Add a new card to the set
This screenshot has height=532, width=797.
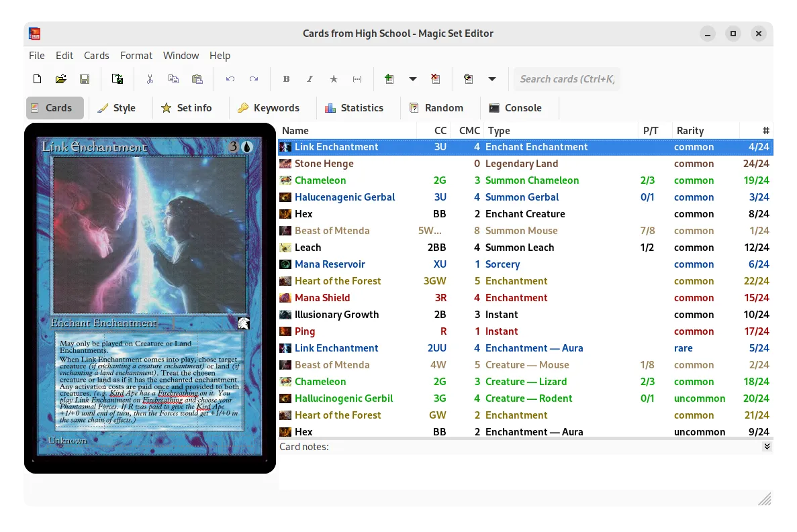pyautogui.click(x=389, y=79)
